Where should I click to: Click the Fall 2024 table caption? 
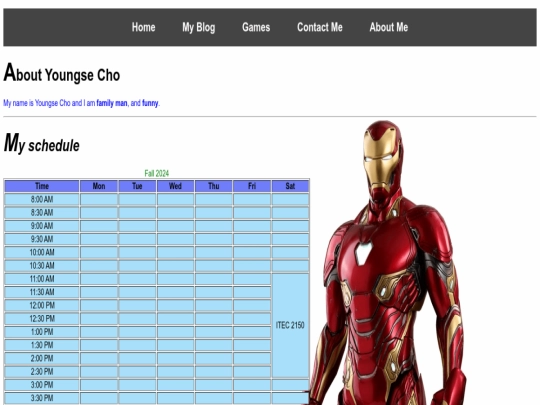tap(157, 173)
